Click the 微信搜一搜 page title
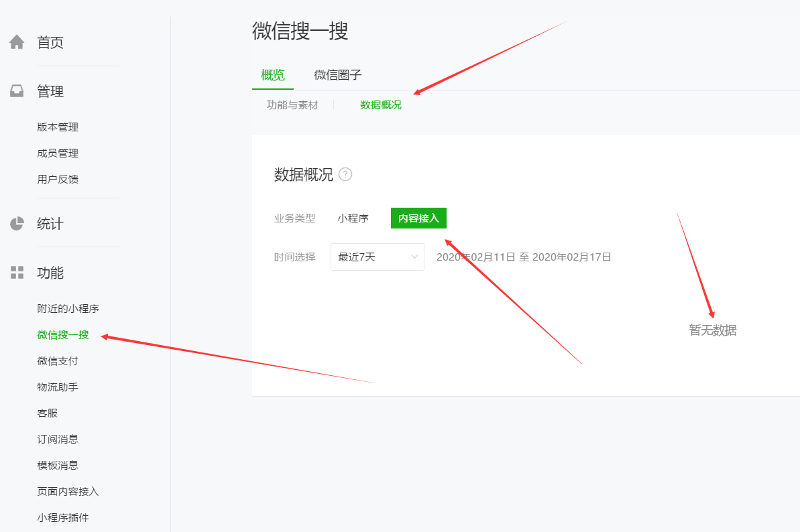800x532 pixels. click(x=300, y=31)
